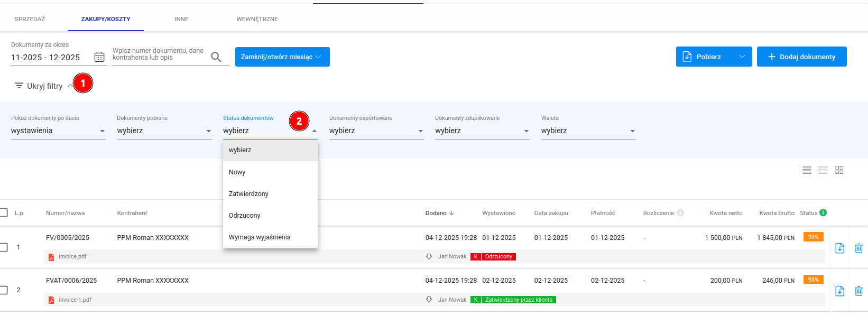Open the Dokumenty pobrane filter dropdown
This screenshot has height=316, width=868.
click(164, 131)
